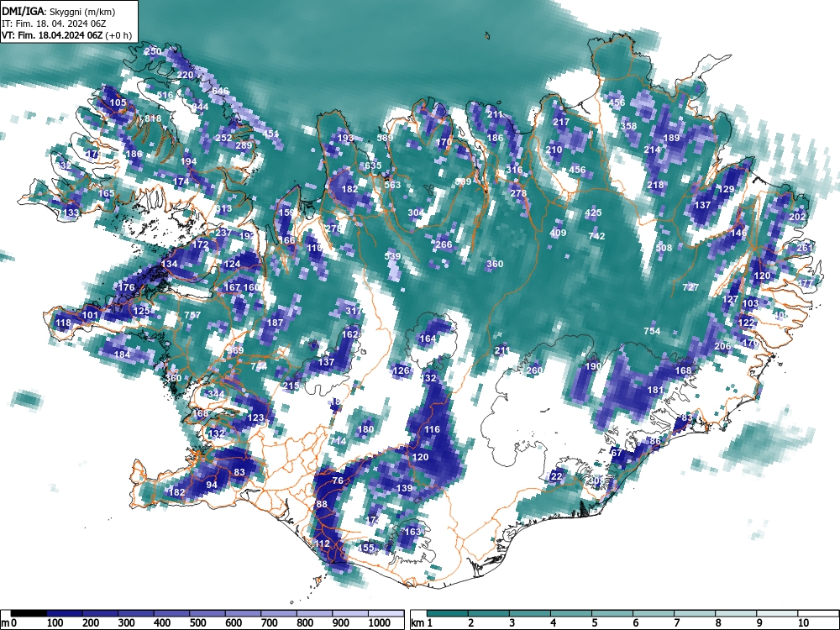Click the visibility value 217
Viewport: 840px width, 630px height.
pyautogui.click(x=561, y=122)
